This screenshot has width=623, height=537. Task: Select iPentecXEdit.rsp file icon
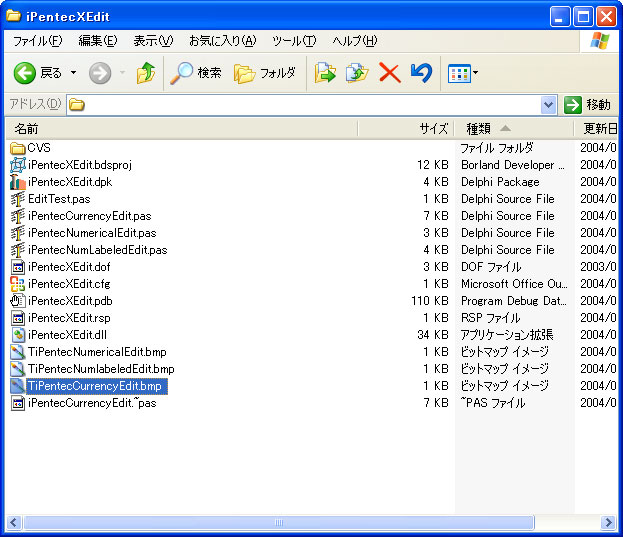pyautogui.click(x=18, y=318)
